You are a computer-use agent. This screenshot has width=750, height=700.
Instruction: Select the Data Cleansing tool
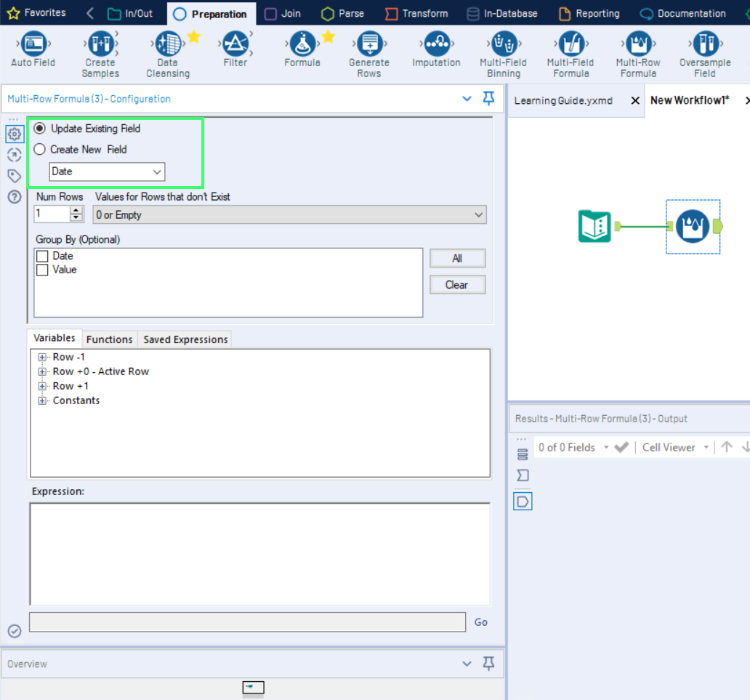pyautogui.click(x=167, y=45)
